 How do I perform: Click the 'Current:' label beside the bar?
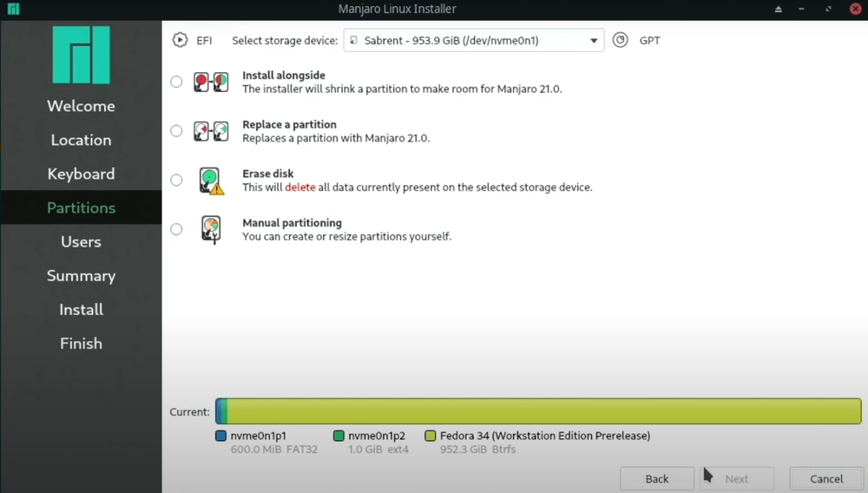tap(190, 412)
